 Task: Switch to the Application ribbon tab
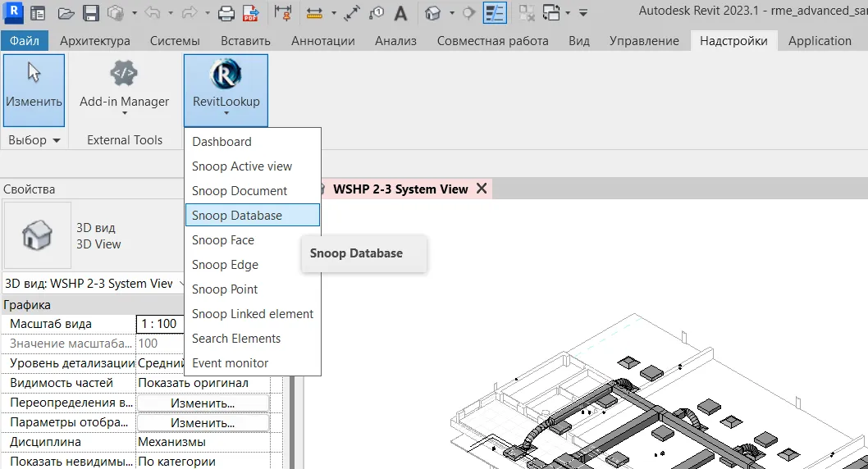point(820,41)
